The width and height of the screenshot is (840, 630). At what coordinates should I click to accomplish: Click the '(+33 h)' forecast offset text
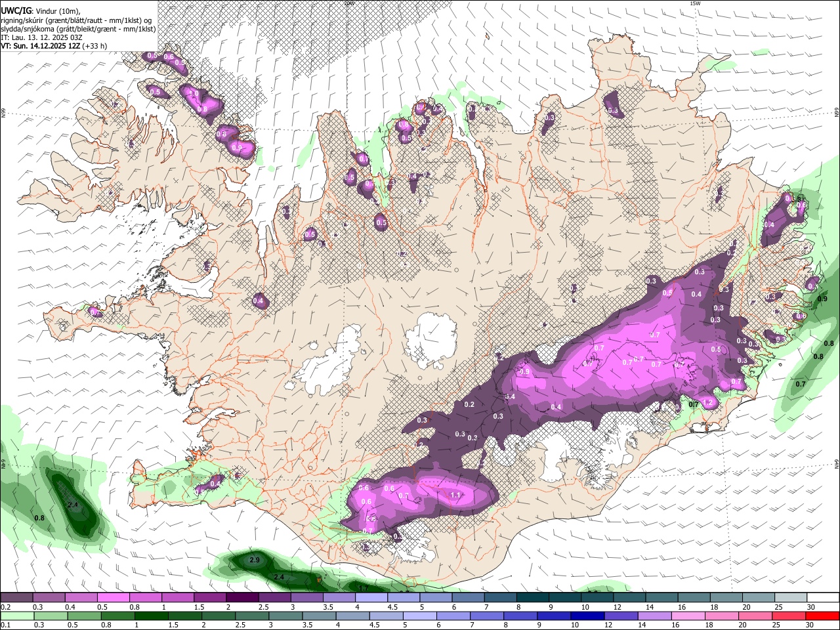(x=95, y=46)
